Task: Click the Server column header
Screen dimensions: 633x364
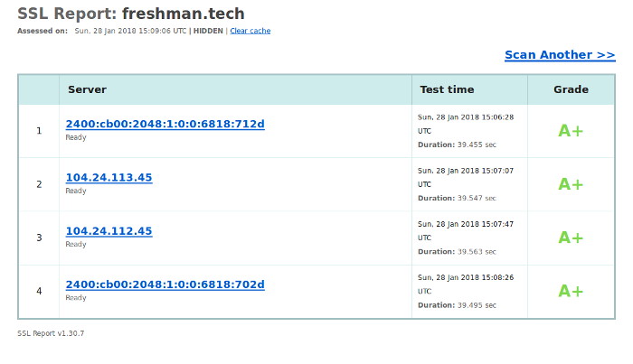Action: pyautogui.click(x=87, y=89)
